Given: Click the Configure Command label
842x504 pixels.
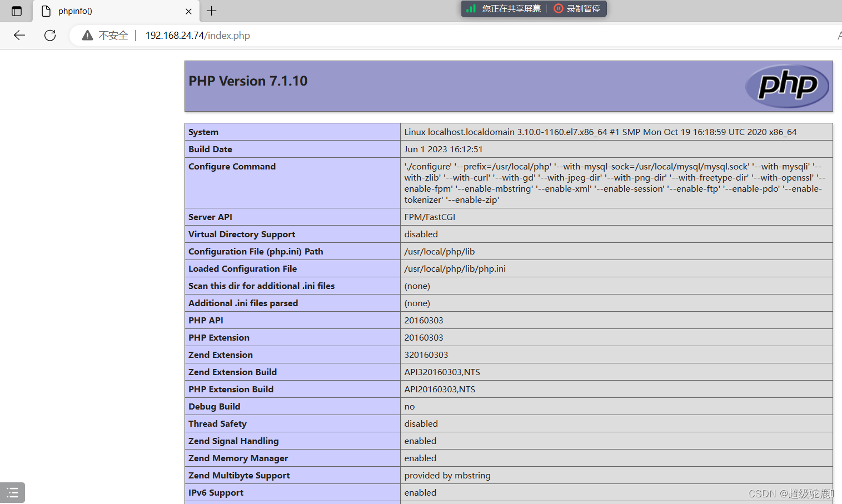Looking at the screenshot, I should 232,167.
